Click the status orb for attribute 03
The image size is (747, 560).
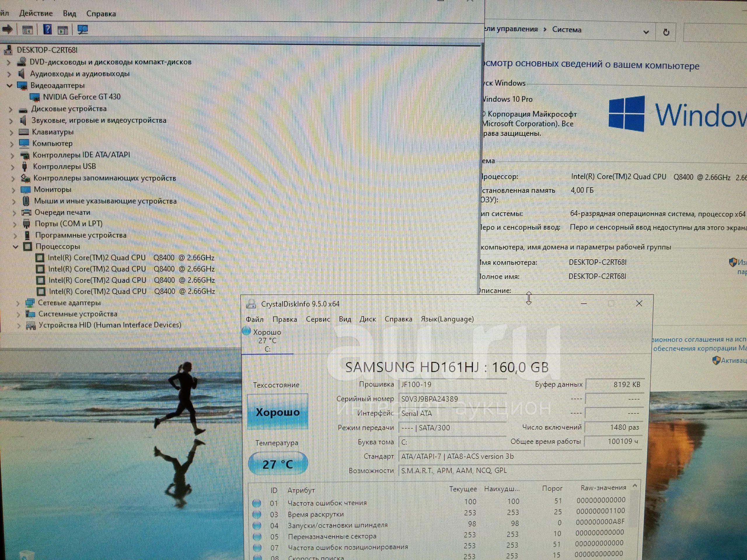257,514
